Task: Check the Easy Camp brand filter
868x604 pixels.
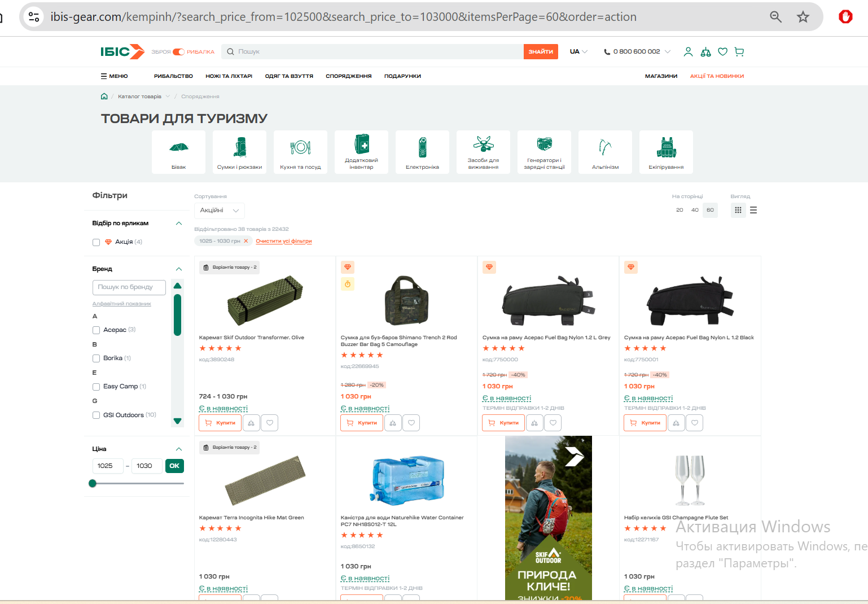Action: pyautogui.click(x=96, y=387)
